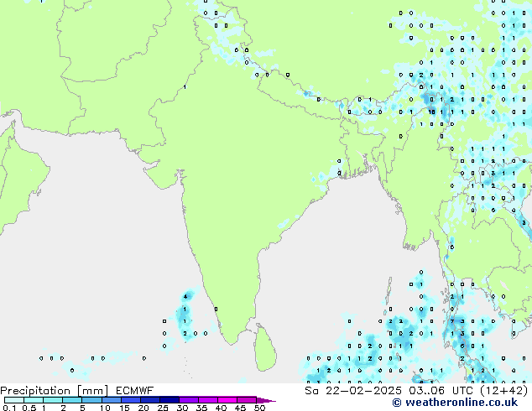Click the '25' legend value label
This screenshot has width=532, height=411.
point(163,408)
